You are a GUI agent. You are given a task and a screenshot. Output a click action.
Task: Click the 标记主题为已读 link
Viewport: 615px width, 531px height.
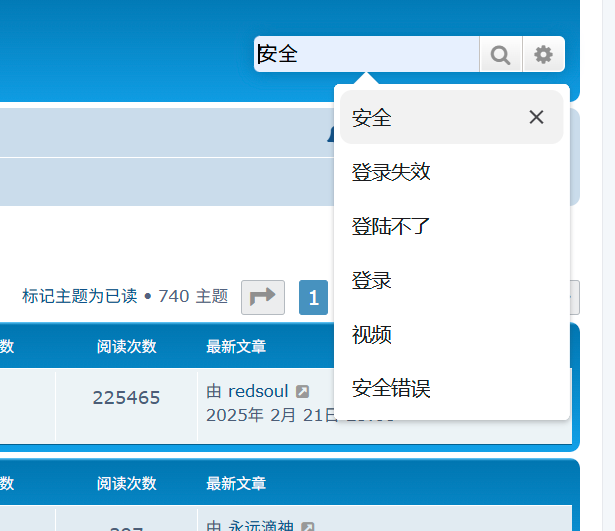(x=80, y=296)
